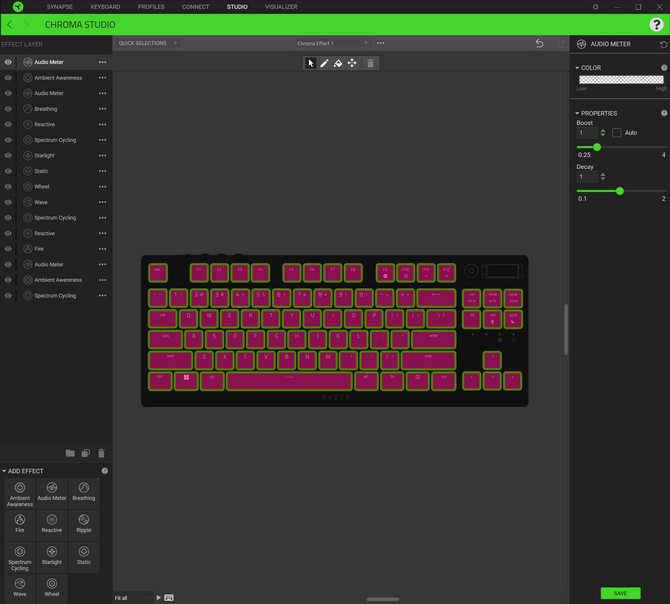The width and height of the screenshot is (670, 604).
Task: Go back with the header left arrow
Action: [x=9, y=25]
